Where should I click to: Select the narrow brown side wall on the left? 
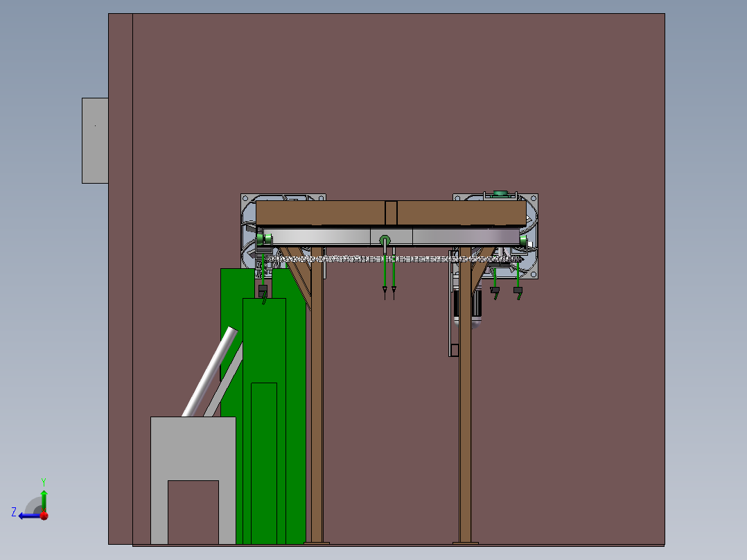pos(121,279)
